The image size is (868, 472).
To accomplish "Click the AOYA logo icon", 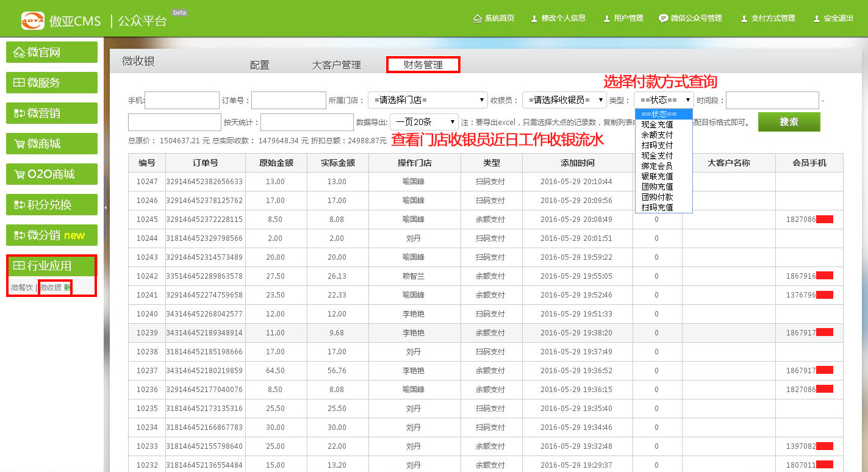I will click(x=33, y=21).
